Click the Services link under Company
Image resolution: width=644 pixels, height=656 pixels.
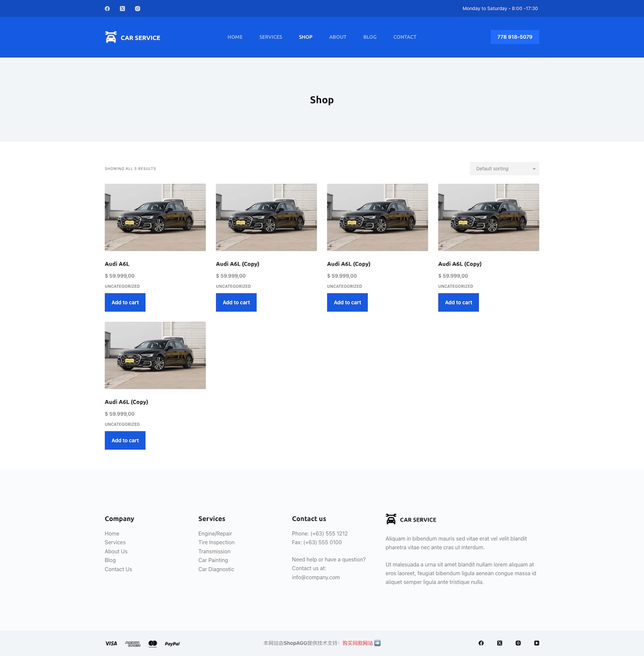(115, 542)
